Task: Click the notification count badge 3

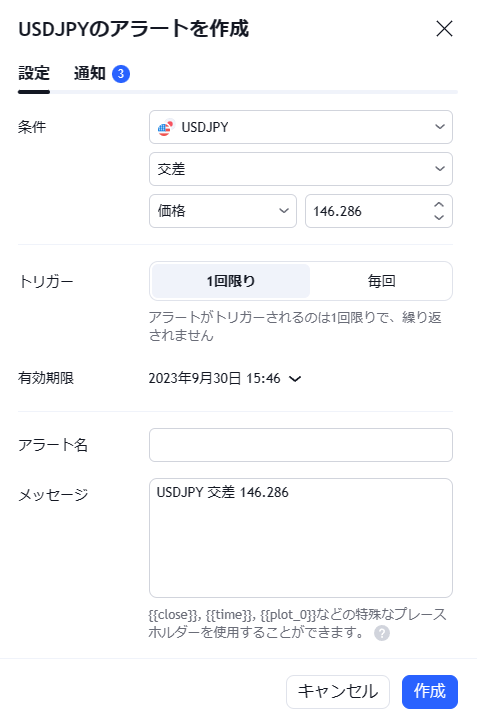Action: [x=121, y=74]
